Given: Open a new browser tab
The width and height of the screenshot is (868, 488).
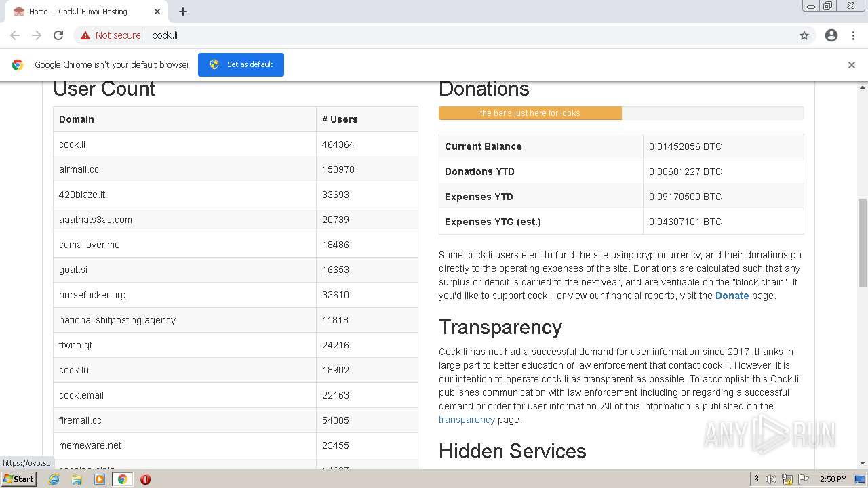Looking at the screenshot, I should click(183, 12).
